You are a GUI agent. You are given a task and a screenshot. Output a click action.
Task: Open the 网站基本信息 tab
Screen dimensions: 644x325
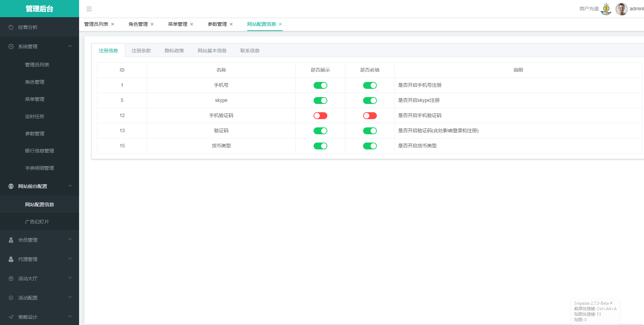click(x=212, y=51)
